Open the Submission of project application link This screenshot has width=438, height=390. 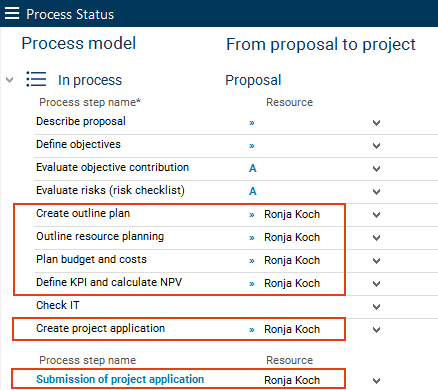tap(120, 379)
